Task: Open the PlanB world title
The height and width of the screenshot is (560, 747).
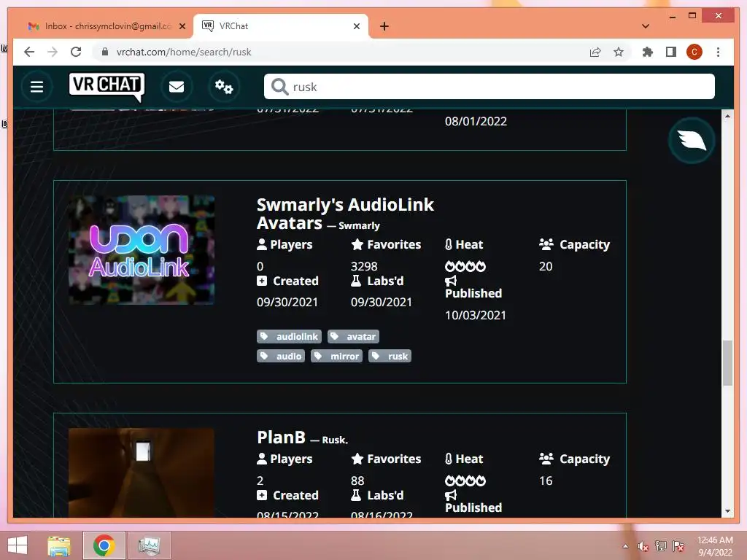Action: click(281, 437)
